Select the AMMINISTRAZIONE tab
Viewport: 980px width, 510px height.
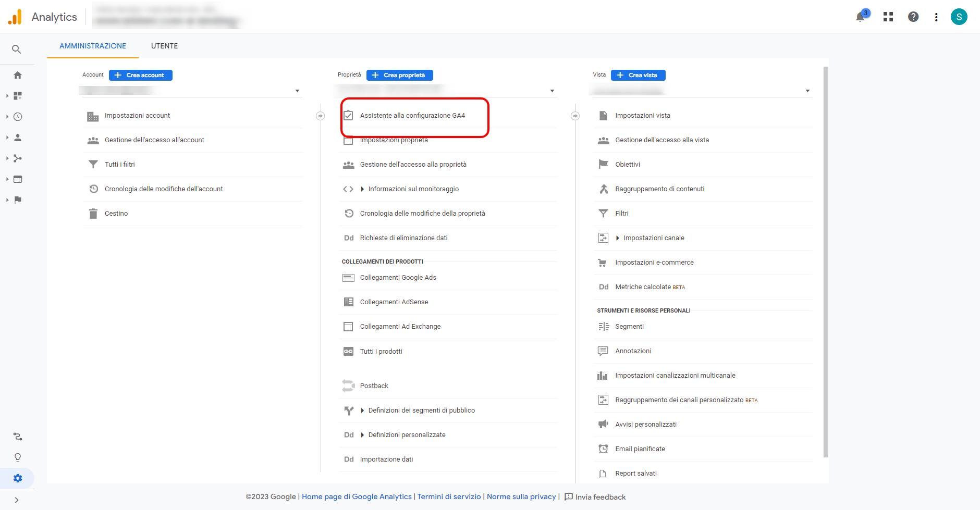(93, 46)
